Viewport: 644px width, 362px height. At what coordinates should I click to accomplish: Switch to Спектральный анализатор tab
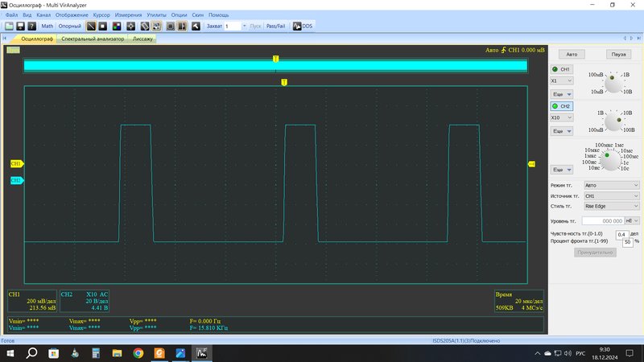[93, 39]
